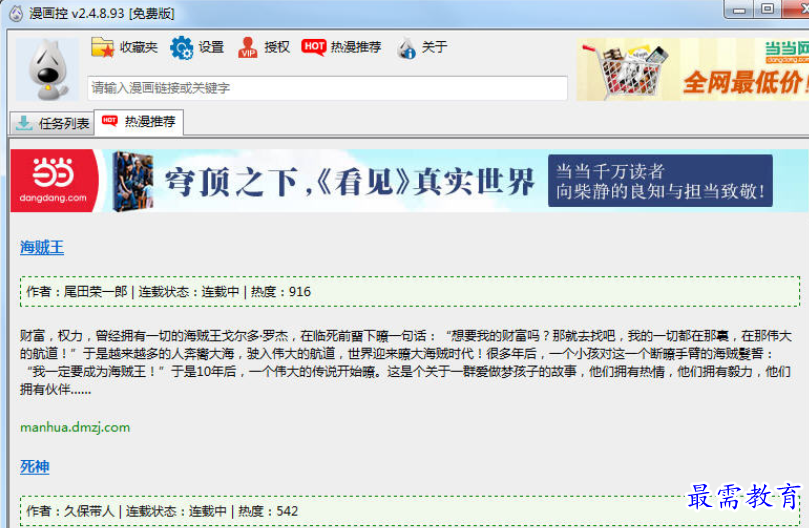This screenshot has width=809, height=528.
Task: Click the red HOT badge in toolbar
Action: point(314,46)
